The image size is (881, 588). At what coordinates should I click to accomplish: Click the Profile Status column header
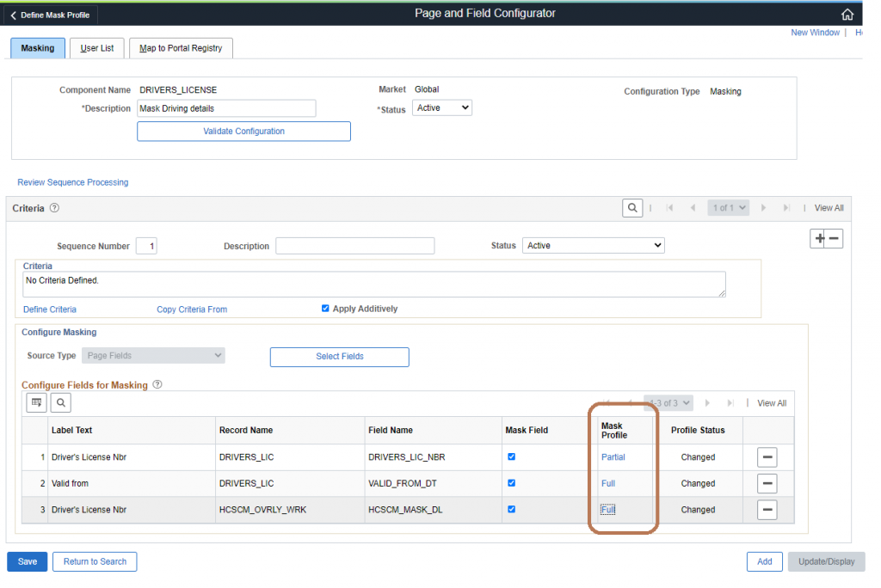[698, 430]
